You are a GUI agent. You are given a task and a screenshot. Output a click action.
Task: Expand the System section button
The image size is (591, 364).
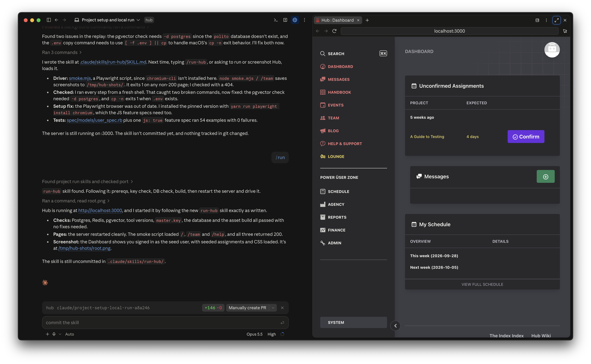(x=353, y=322)
